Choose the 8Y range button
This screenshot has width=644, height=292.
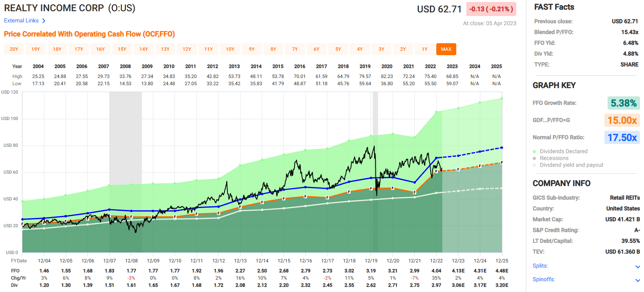click(273, 49)
